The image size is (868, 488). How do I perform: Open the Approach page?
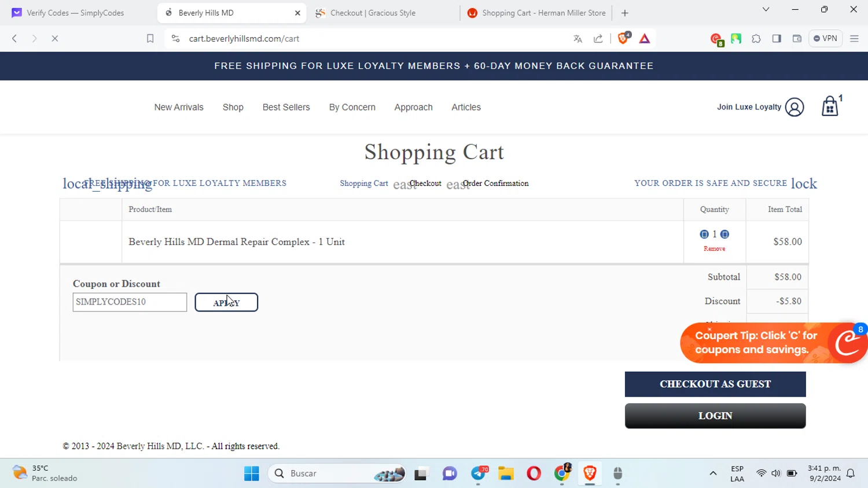point(414,107)
